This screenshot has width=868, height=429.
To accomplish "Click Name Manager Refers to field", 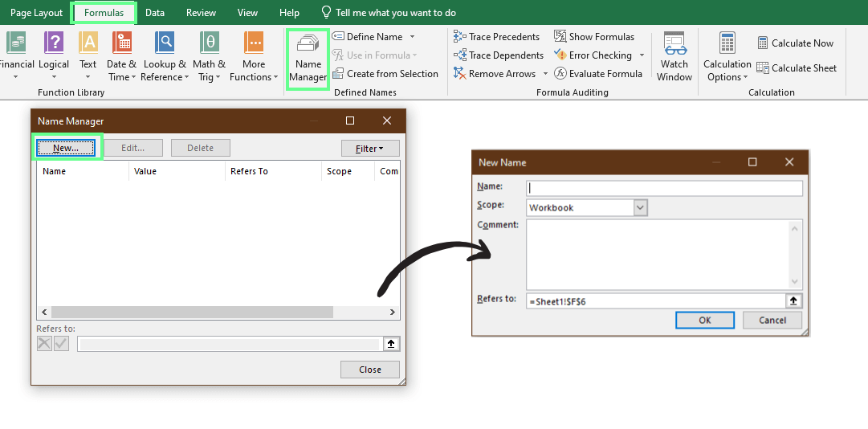I will click(230, 344).
